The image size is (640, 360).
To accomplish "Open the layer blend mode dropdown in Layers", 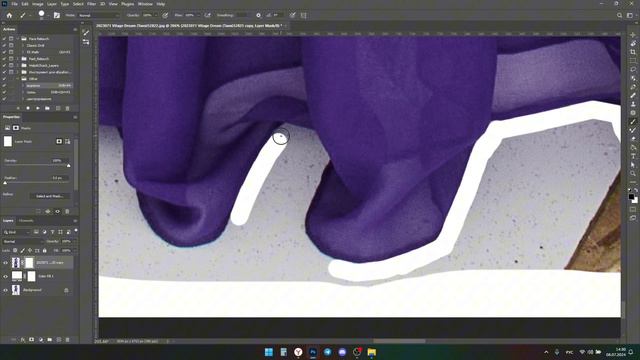I will pyautogui.click(x=22, y=241).
